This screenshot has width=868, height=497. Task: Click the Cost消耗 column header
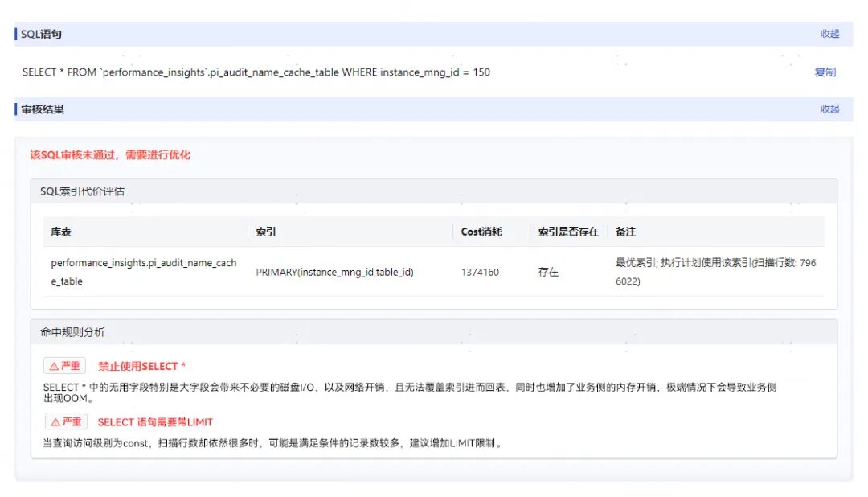(481, 232)
